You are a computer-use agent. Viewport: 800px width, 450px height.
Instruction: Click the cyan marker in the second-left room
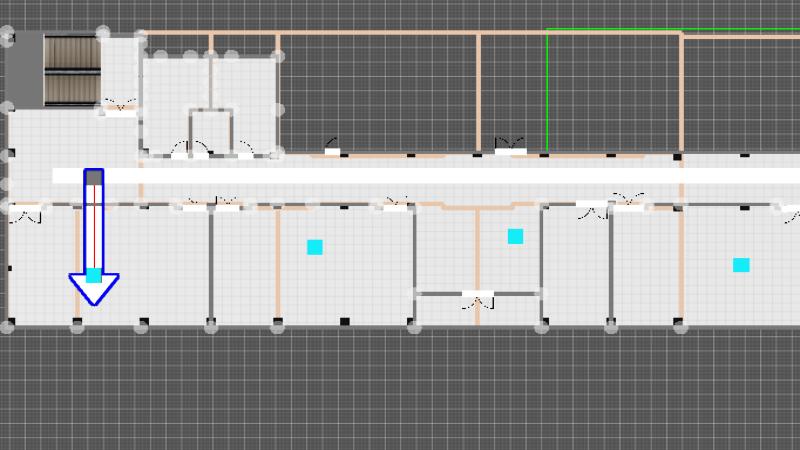pos(315,247)
